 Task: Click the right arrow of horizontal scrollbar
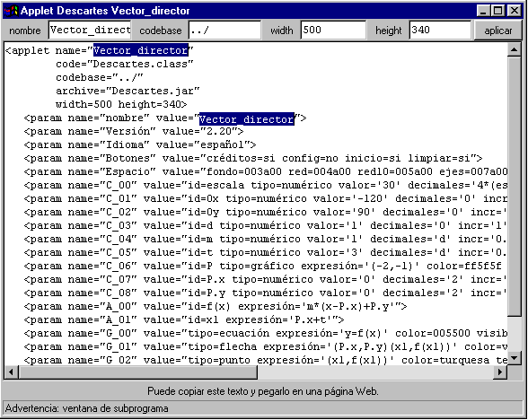coord(500,372)
